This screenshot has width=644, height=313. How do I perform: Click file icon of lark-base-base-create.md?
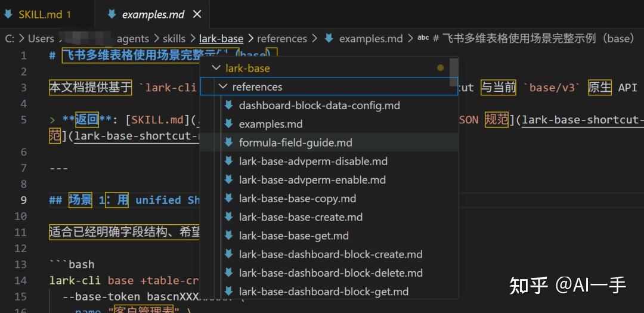pyautogui.click(x=229, y=217)
